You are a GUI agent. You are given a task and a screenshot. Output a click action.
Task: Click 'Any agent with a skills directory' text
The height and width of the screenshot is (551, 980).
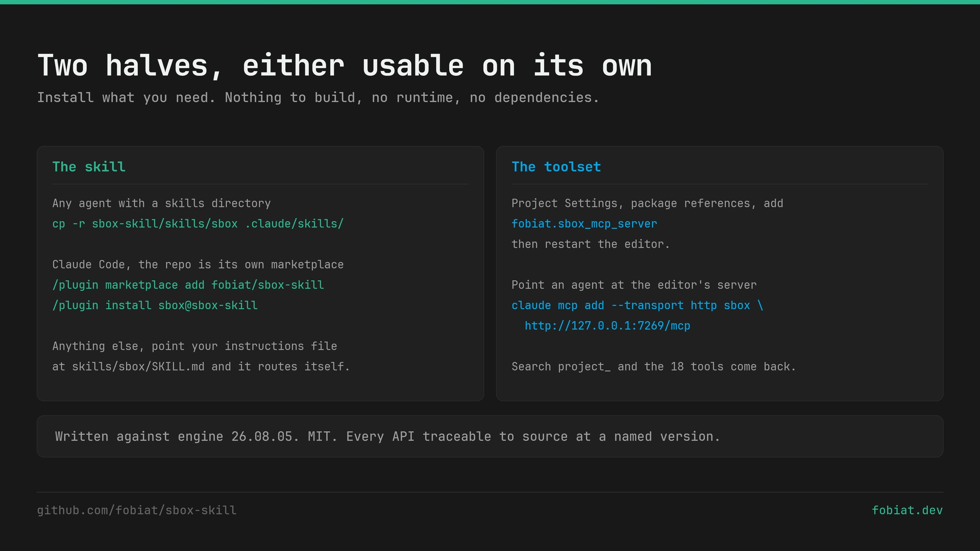(161, 203)
